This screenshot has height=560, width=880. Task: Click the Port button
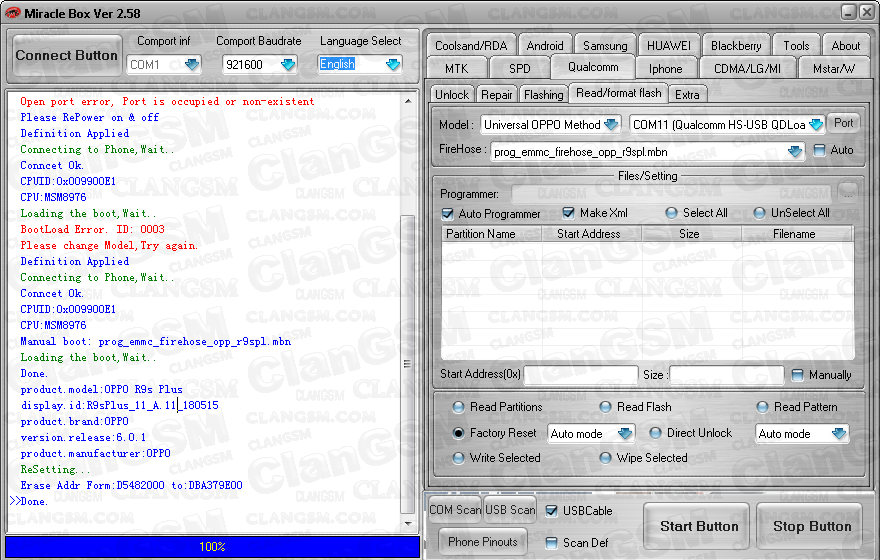click(843, 123)
